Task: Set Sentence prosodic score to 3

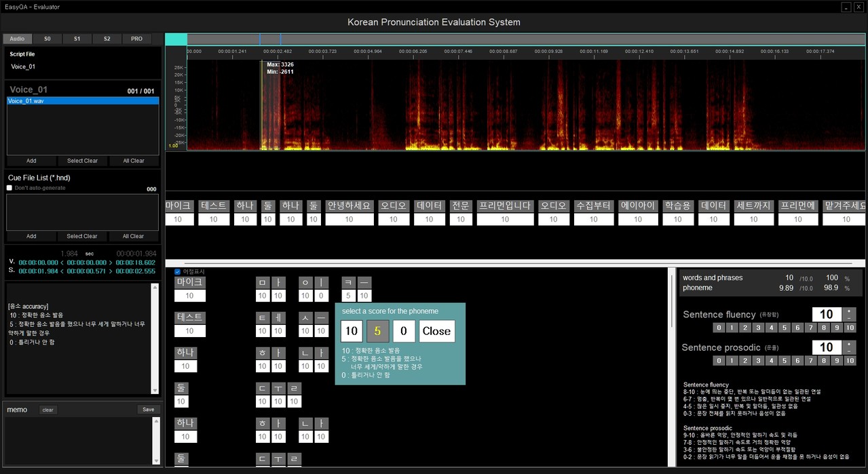Action: (758, 361)
